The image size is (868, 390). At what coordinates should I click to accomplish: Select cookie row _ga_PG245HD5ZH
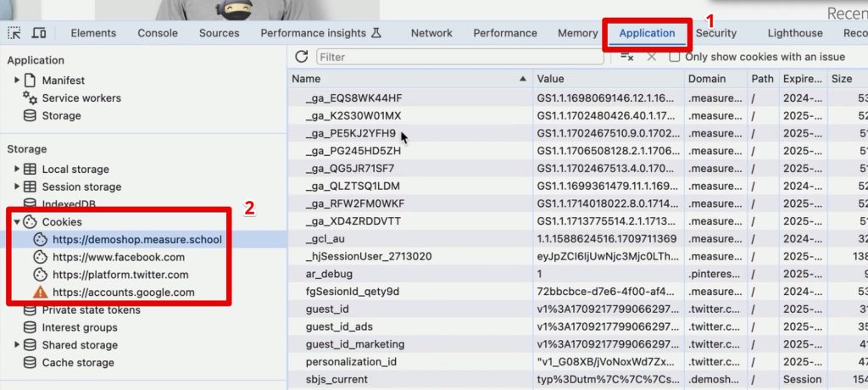[577, 151]
